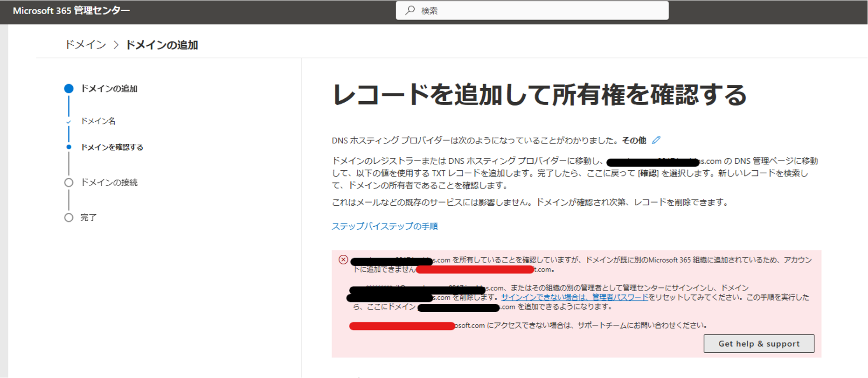
Task: Select the ドメインの接続 step label
Action: 109,182
